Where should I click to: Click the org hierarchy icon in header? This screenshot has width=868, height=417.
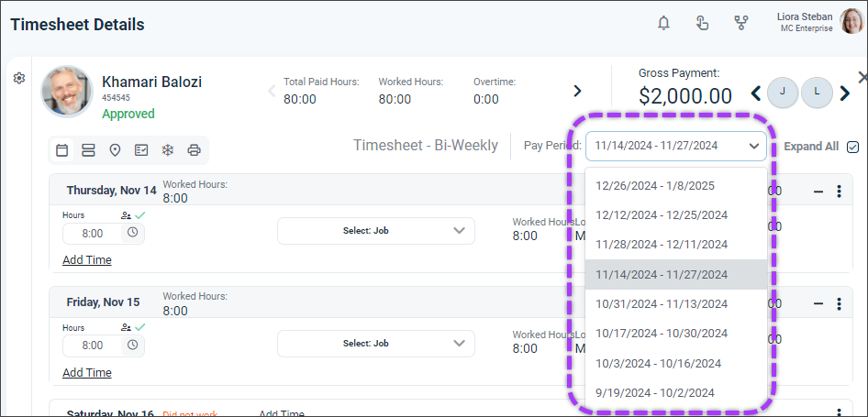[x=740, y=23]
